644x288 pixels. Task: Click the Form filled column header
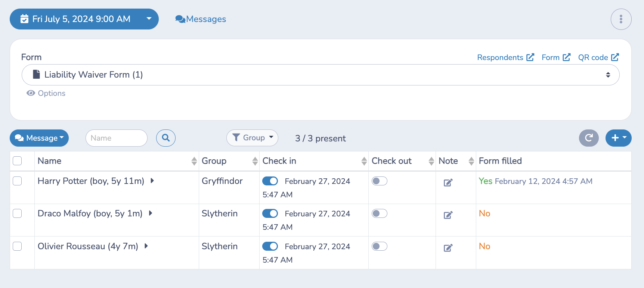pos(500,161)
